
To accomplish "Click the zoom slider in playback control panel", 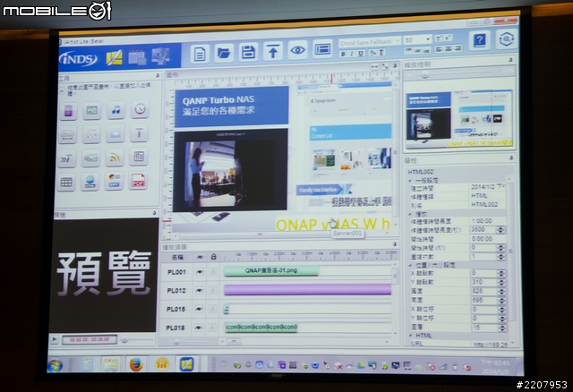I will 423,74.
